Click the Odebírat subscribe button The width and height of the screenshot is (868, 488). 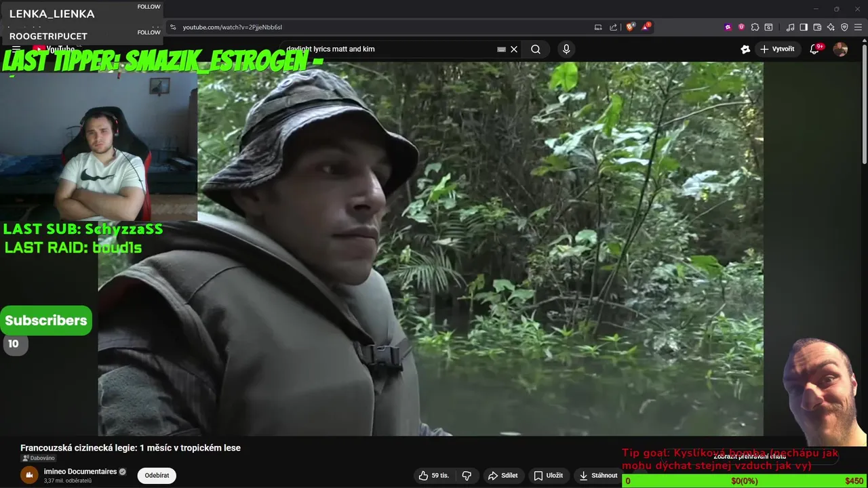[157, 475]
